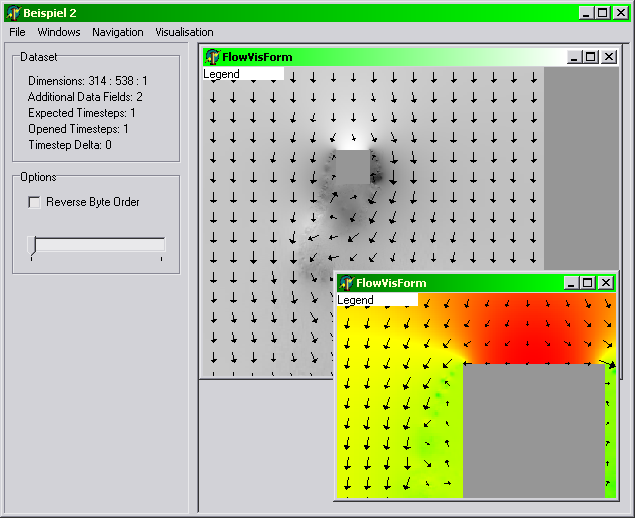Minimize the front FlowVisForm window
The image size is (635, 518).
tap(570, 283)
